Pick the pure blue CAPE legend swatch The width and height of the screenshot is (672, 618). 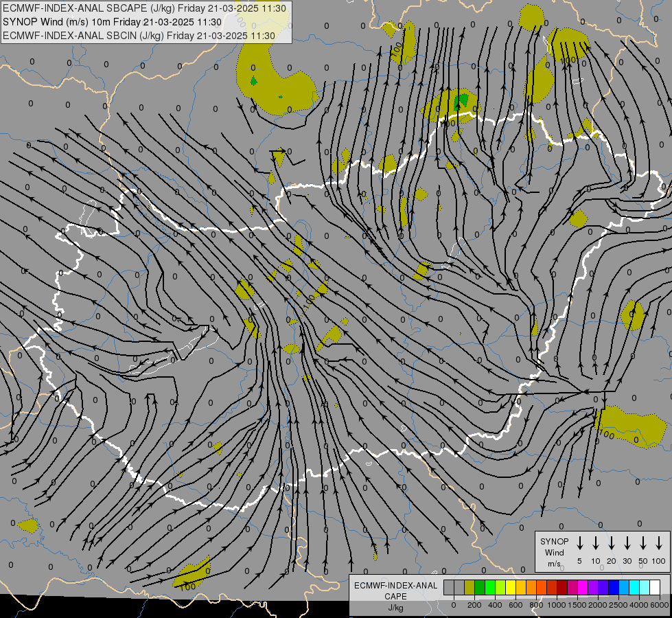[x=614, y=587]
